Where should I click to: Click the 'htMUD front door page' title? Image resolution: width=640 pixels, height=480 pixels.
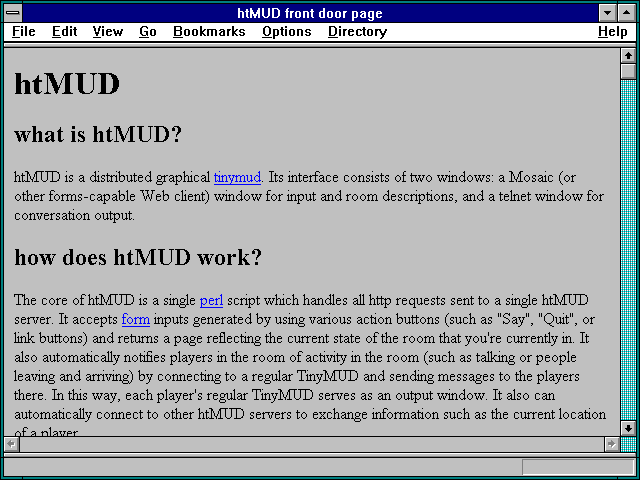coord(310,13)
